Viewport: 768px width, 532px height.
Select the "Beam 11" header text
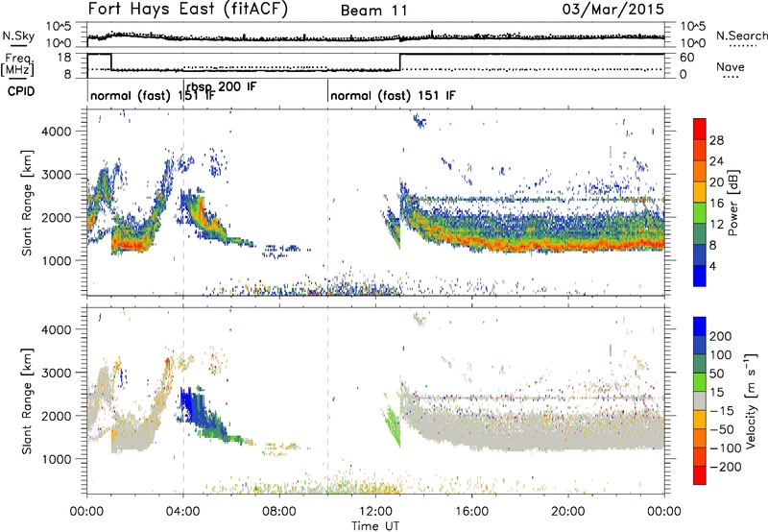[373, 11]
